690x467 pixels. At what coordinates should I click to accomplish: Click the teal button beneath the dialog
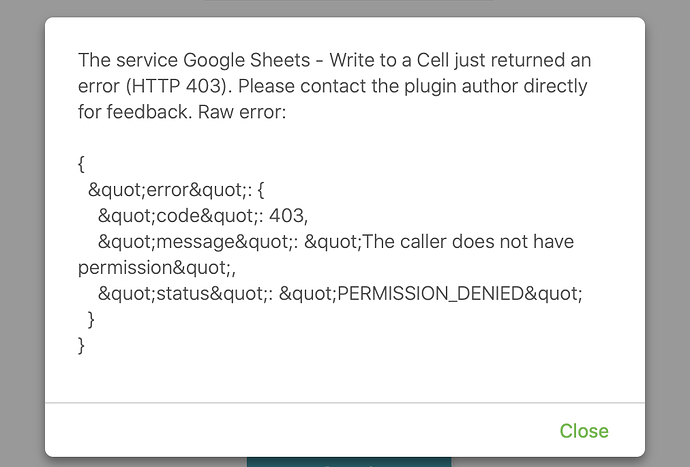click(x=349, y=462)
